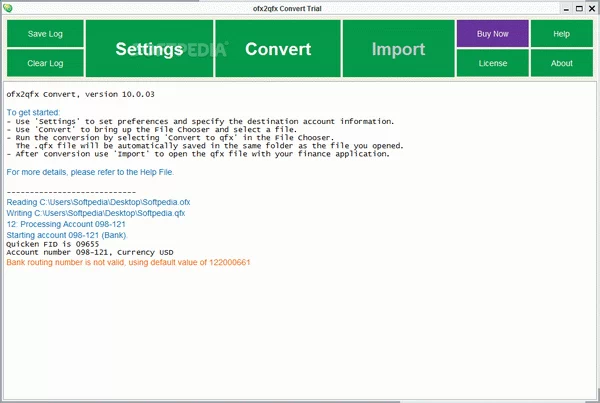600x403 pixels.
Task: Click the 'Writing' Softpedia.qfx log line
Action: pyautogui.click(x=96, y=212)
